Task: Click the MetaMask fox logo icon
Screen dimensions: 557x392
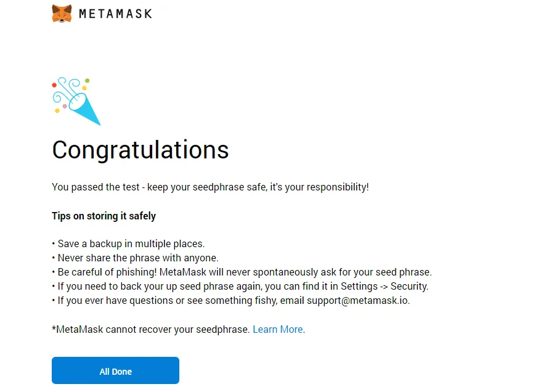Action: (62, 14)
